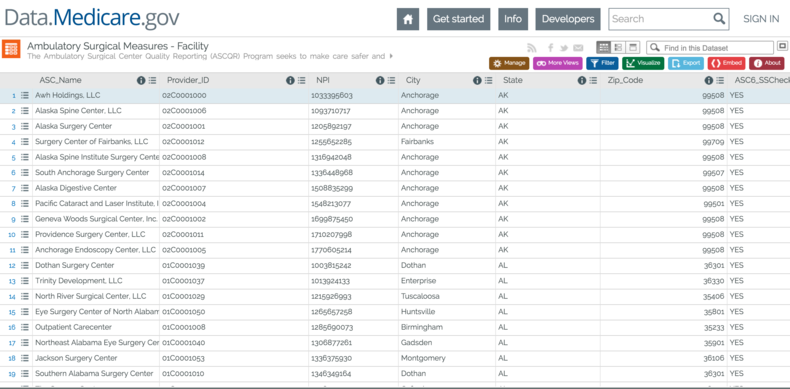Open the ASC_Name column menu
This screenshot has height=389, width=790.
(x=153, y=80)
